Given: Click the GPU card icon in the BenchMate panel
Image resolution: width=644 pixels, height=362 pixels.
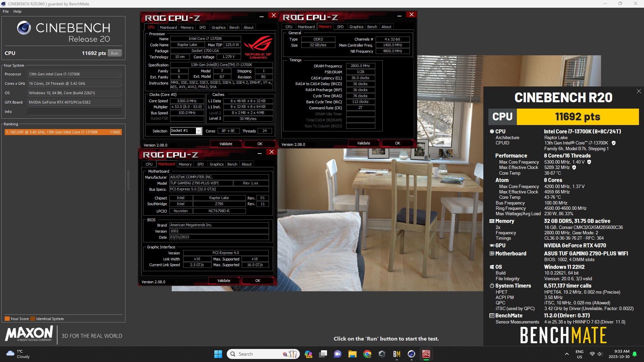Looking at the screenshot, I should coord(492,245).
